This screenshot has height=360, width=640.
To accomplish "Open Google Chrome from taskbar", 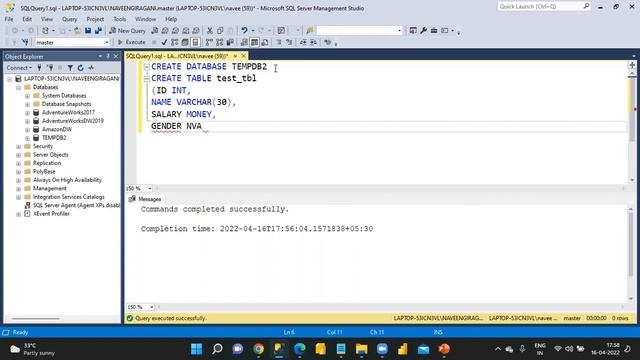I will [x=258, y=349].
